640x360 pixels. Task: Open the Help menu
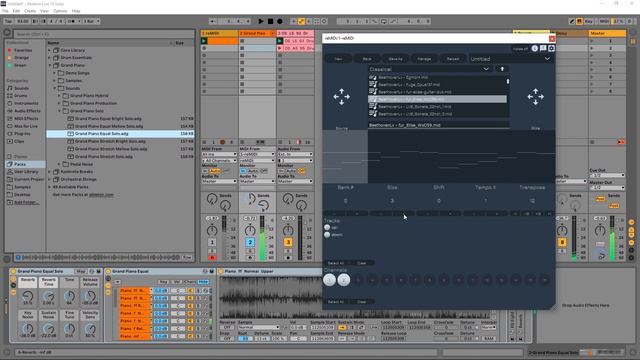tap(76, 11)
